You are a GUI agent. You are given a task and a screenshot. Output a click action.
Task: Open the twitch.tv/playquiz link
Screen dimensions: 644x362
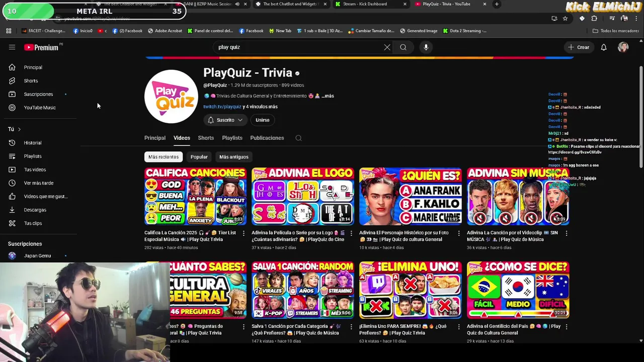pyautogui.click(x=222, y=107)
